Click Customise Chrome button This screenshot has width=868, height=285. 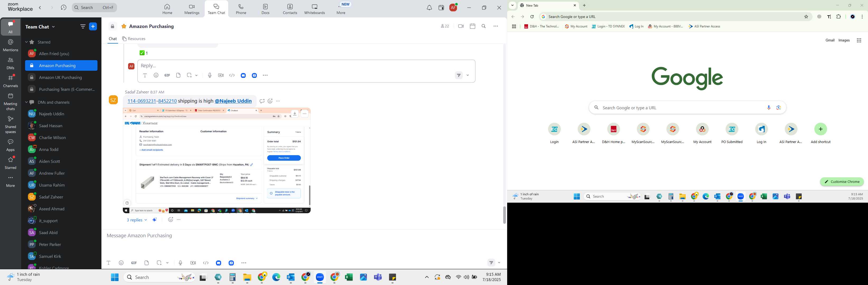(x=842, y=182)
